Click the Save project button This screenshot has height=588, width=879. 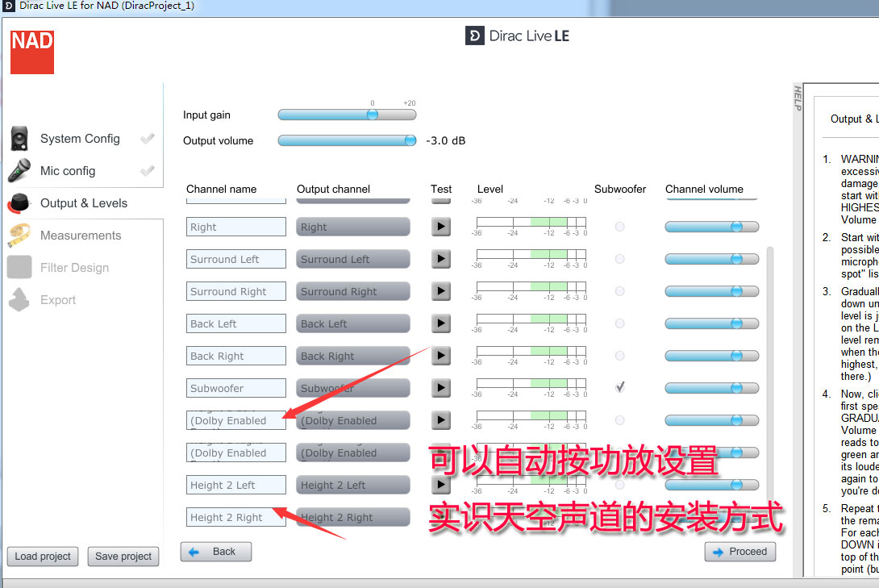pyautogui.click(x=123, y=556)
